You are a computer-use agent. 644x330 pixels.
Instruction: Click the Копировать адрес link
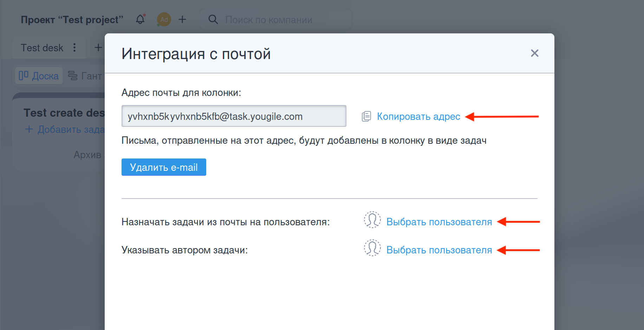point(418,116)
